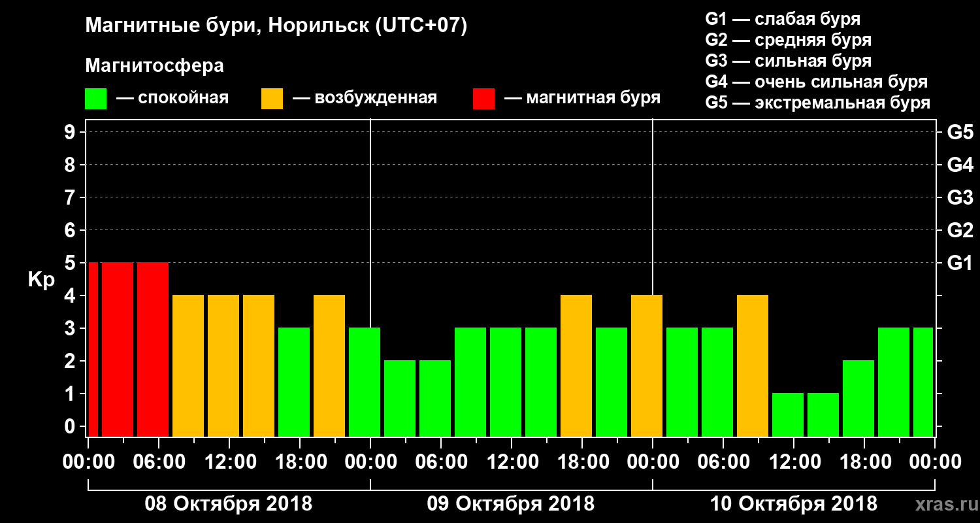The image size is (980, 523).
Task: Click the green Kp 3 bar over 18:00, 08 October
Action: tap(294, 382)
